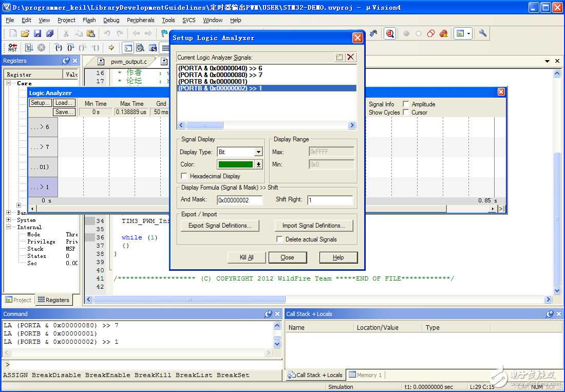Click the RST reset CPU icon

pos(13,48)
